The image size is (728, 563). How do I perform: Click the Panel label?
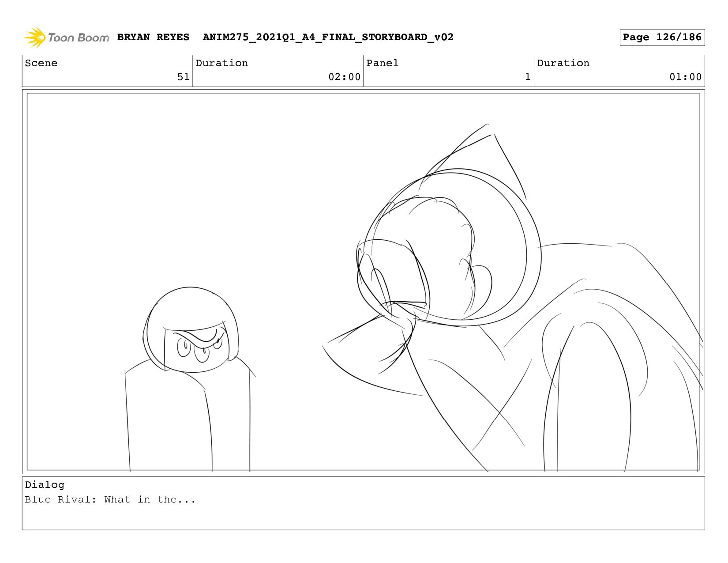(382, 63)
